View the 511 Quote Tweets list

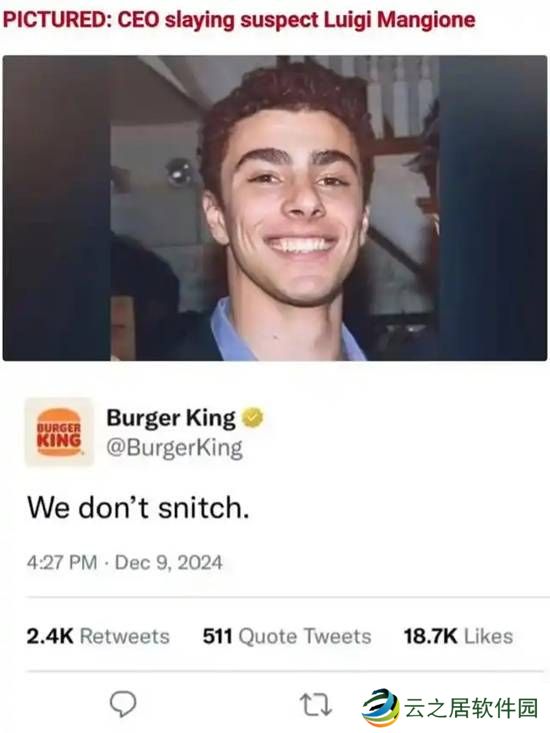tap(287, 636)
